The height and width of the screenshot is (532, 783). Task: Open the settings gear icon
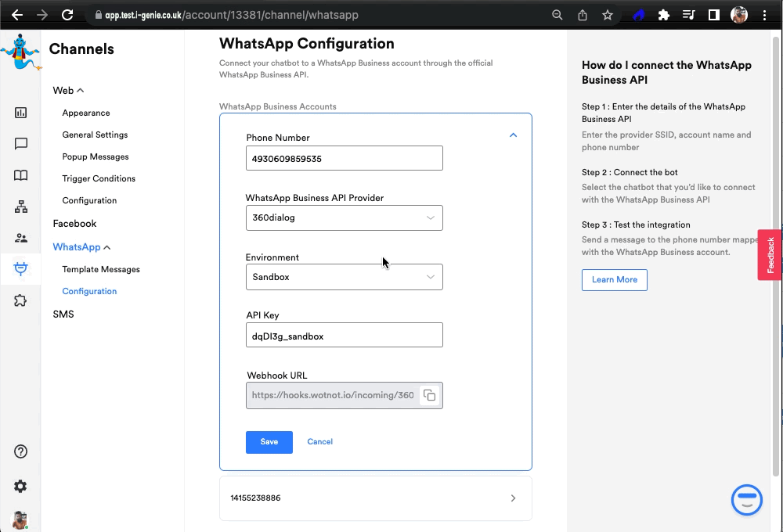tap(21, 486)
